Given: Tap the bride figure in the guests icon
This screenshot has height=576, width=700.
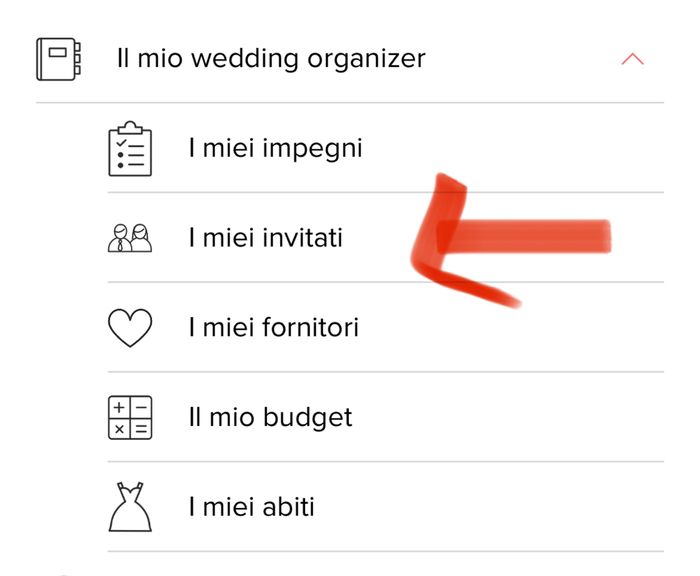Looking at the screenshot, I should [141, 239].
